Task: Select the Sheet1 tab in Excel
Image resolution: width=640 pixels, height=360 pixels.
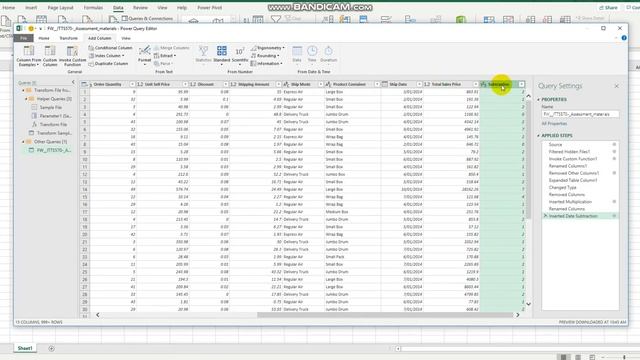Action: (x=24, y=348)
